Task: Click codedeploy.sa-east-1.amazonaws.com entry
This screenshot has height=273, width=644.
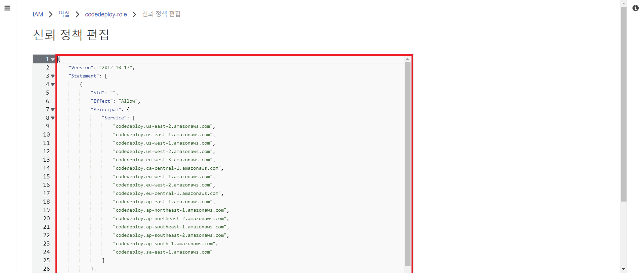Action: (x=163, y=252)
